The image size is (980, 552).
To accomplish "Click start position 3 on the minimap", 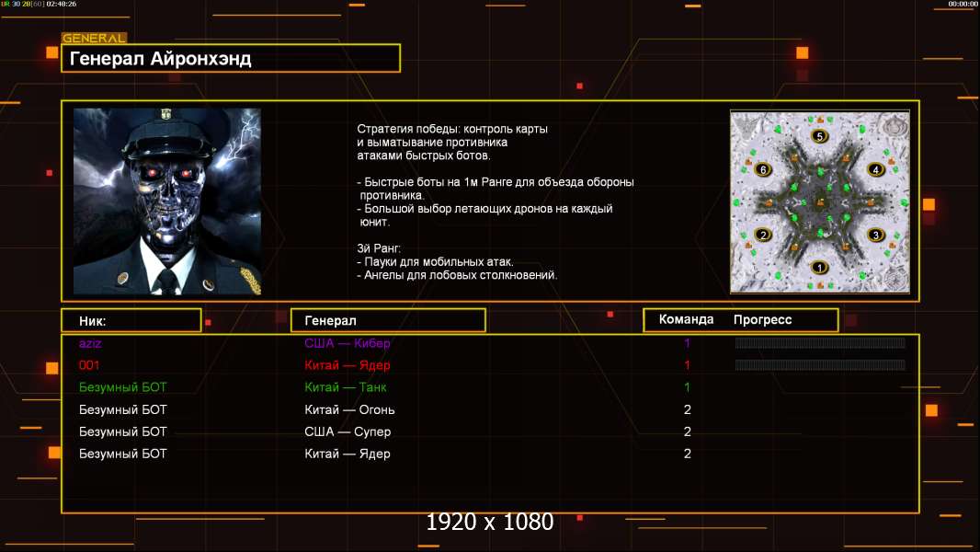I will 875,235.
